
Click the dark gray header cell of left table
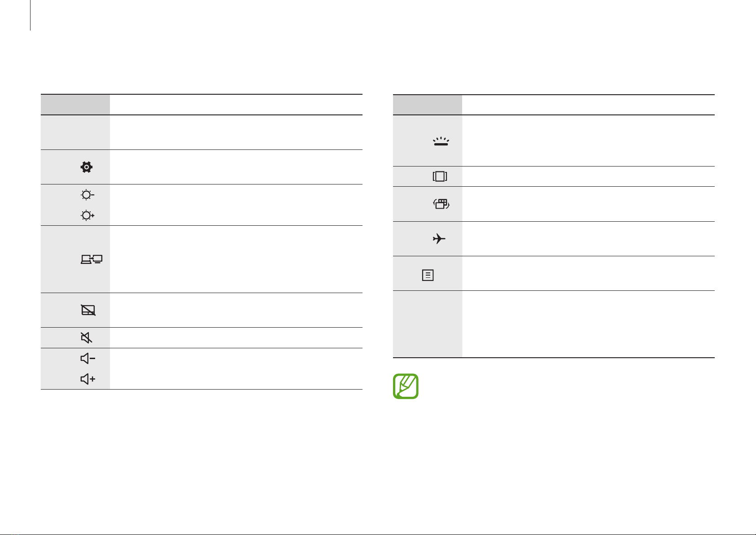[x=75, y=105]
